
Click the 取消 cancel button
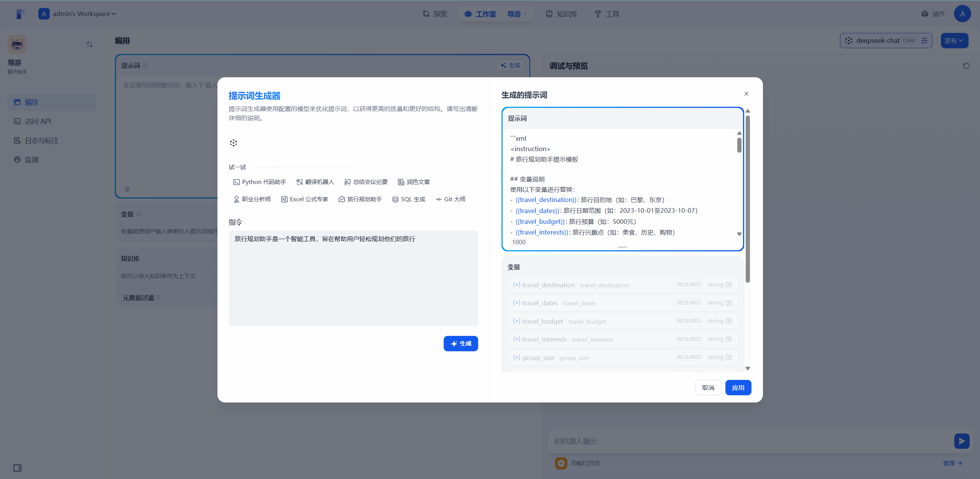(708, 388)
